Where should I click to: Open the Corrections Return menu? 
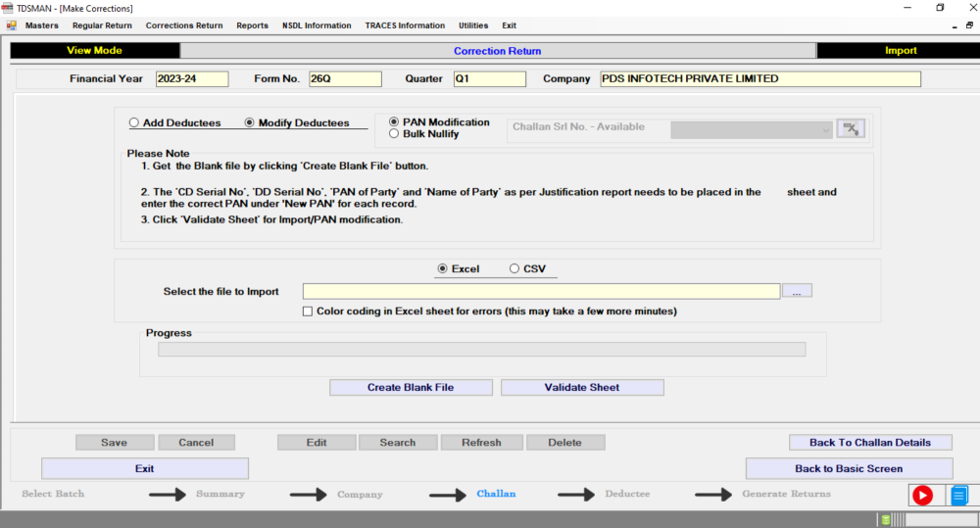(184, 25)
